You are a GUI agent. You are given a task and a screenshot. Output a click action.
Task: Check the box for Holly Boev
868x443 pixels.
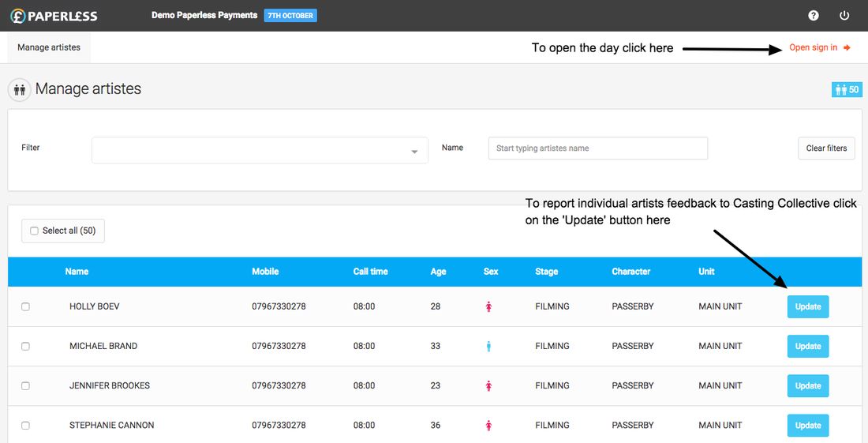coord(25,307)
